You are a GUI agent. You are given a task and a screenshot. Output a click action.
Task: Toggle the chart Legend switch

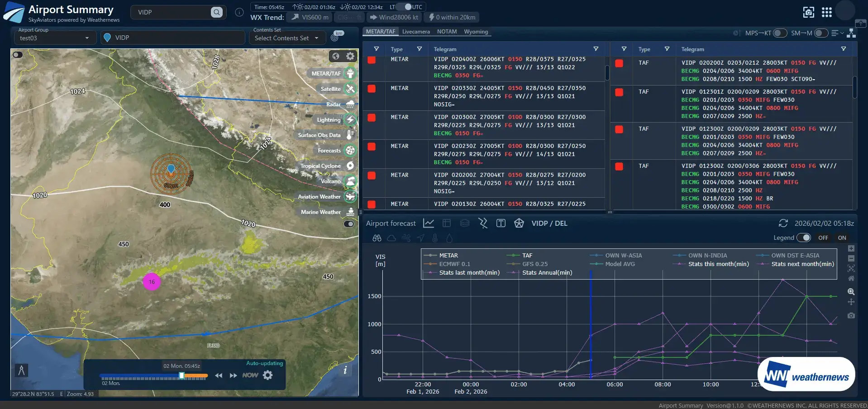click(803, 238)
